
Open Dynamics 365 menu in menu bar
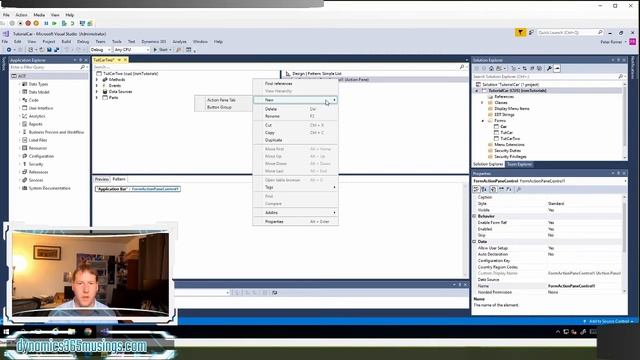153,42
